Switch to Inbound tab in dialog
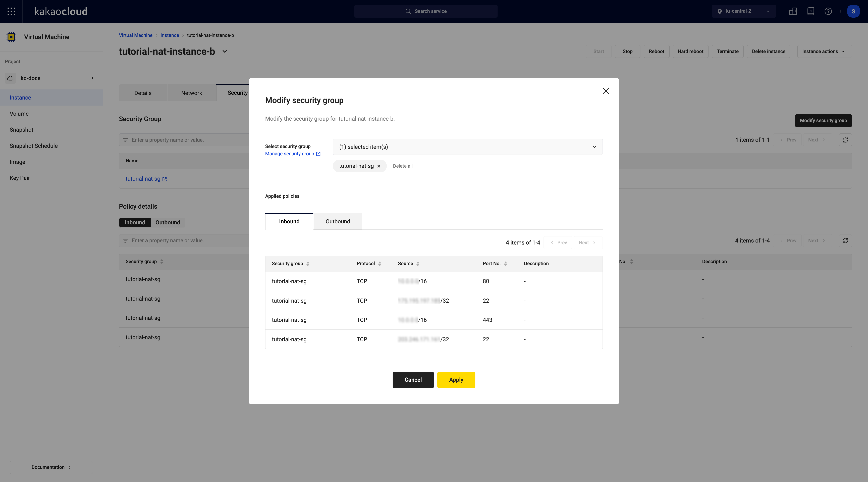This screenshot has height=482, width=868. (289, 221)
